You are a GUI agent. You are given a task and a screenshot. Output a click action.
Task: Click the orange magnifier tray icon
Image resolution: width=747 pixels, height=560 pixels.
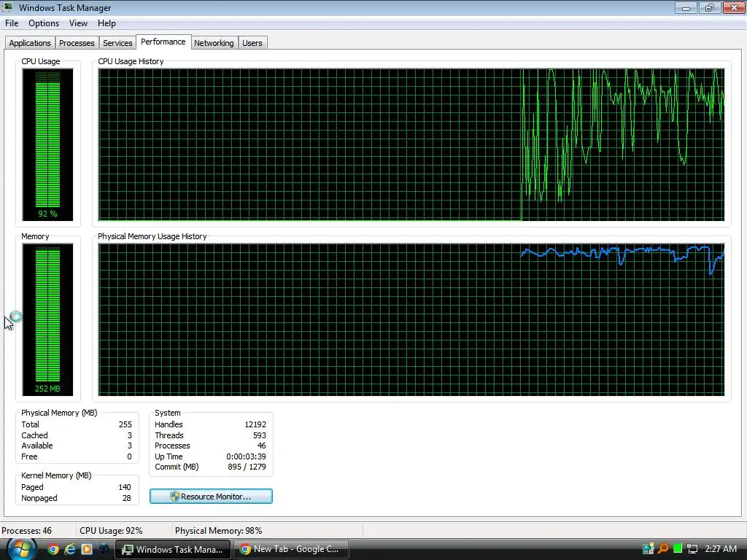tap(662, 549)
